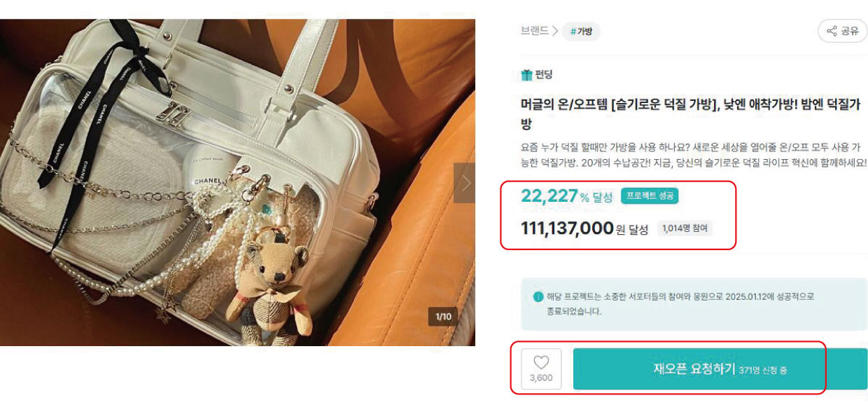This screenshot has height=405, width=868.
Task: Click the share icon in 공유 button
Action: [x=832, y=32]
